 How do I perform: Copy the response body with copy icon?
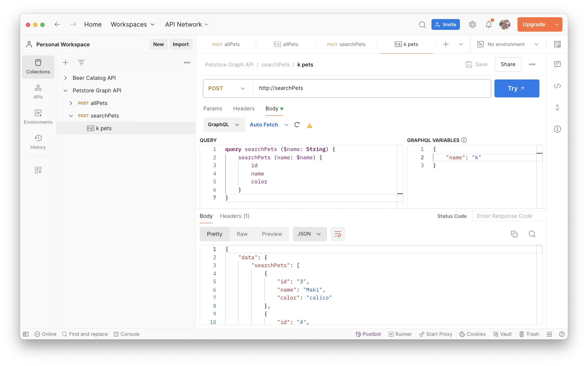coord(514,234)
